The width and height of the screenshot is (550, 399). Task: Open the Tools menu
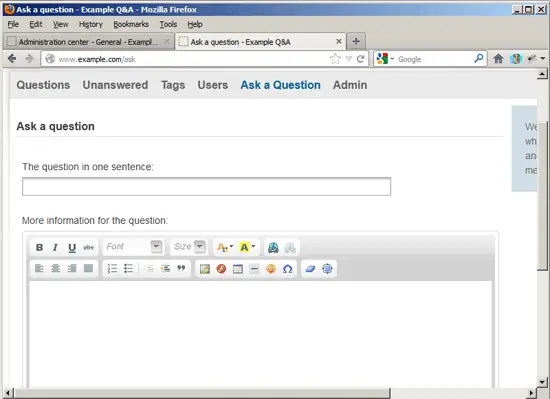click(168, 24)
